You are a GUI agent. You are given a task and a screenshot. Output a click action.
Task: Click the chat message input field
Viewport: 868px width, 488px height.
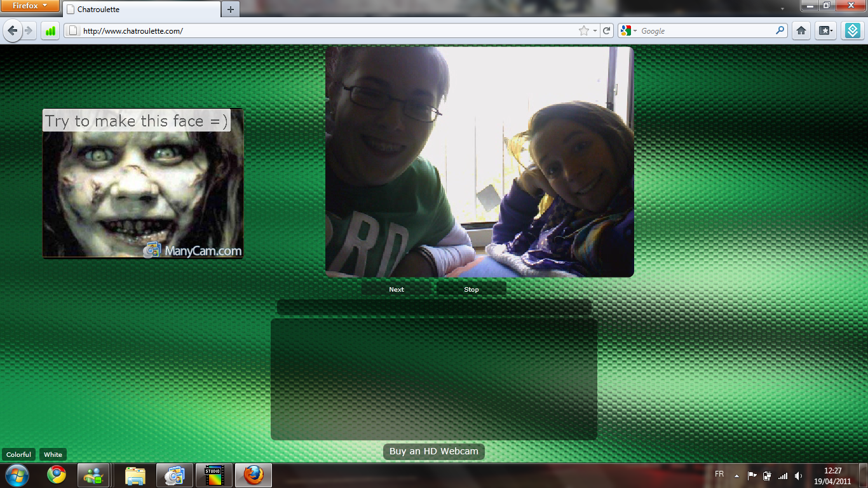click(x=435, y=307)
